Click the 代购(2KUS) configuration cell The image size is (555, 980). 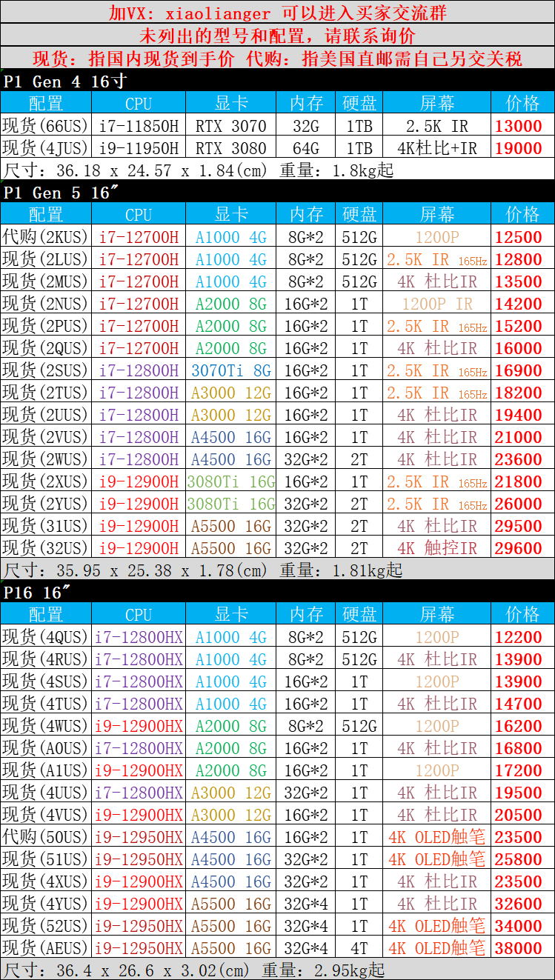[x=46, y=236]
